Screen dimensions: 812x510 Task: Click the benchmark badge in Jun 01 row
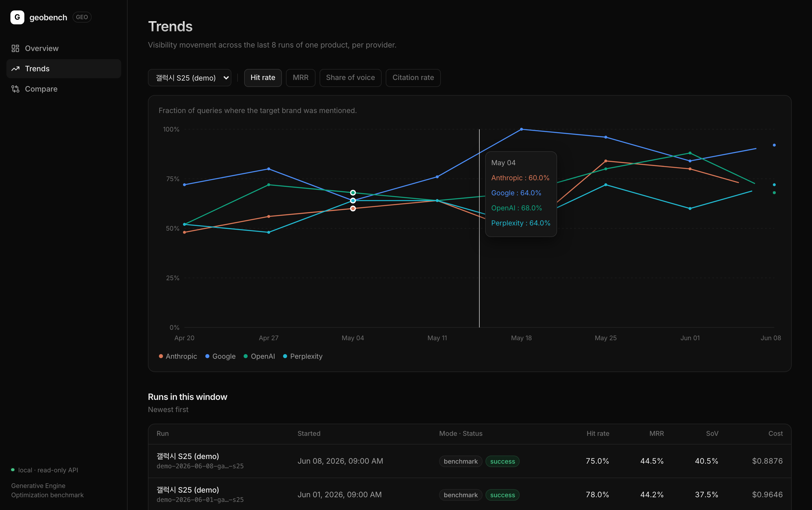click(460, 495)
